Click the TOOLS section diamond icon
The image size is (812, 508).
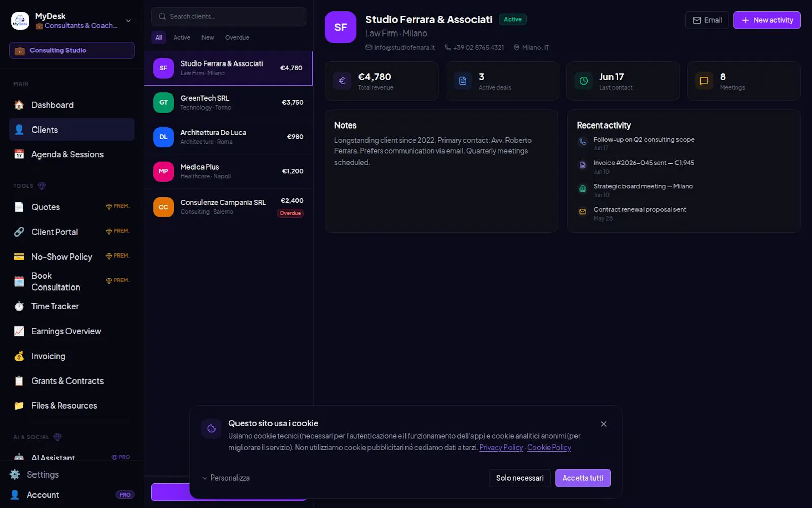[42, 186]
